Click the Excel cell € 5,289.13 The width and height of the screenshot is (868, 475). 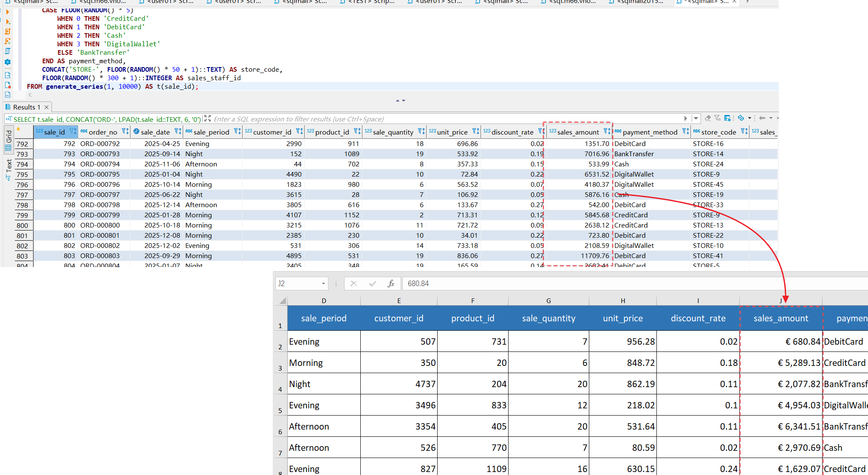[x=781, y=363]
